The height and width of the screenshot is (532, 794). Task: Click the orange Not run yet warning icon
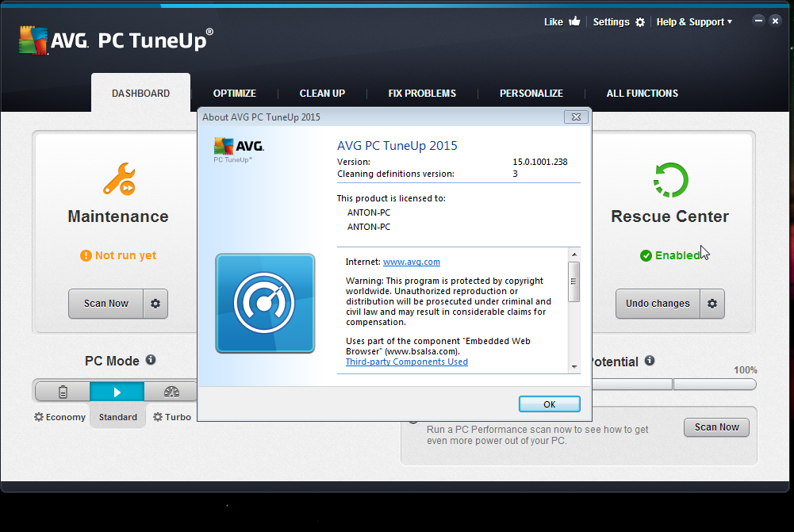tap(86, 255)
